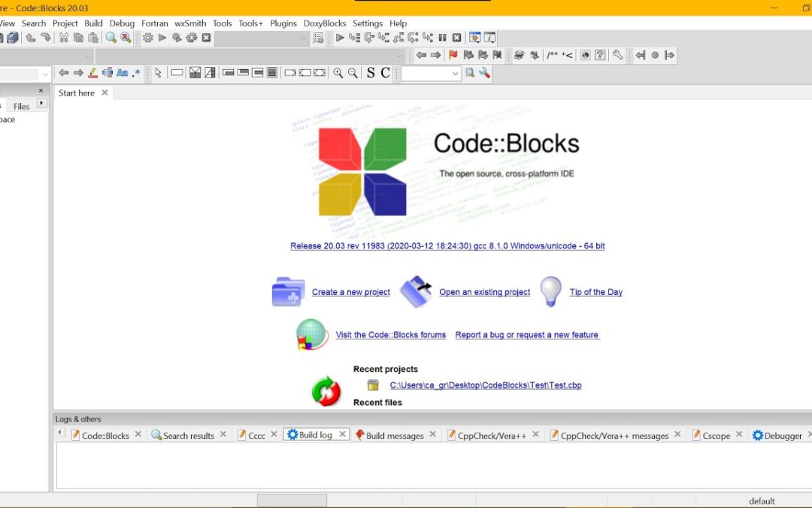Toggle the C comment button

tap(385, 72)
